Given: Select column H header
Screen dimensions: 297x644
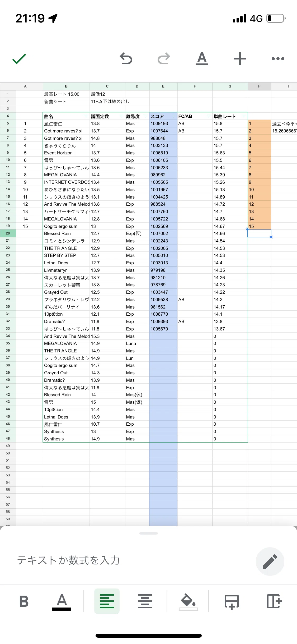Looking at the screenshot, I should point(259,86).
